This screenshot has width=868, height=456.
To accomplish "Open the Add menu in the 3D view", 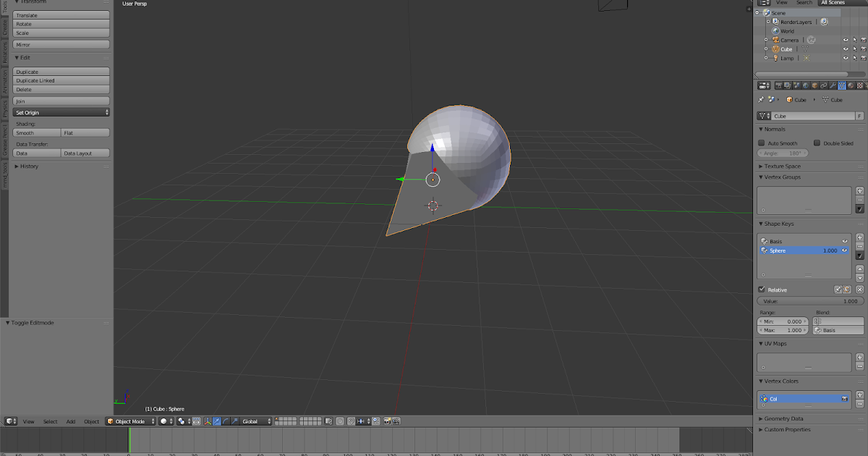I will pyautogui.click(x=70, y=421).
